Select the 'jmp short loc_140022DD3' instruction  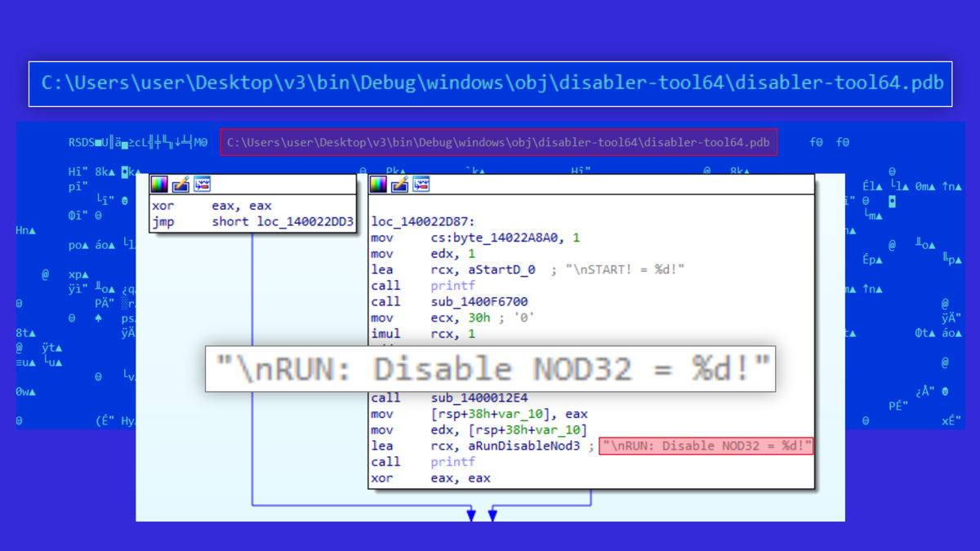coord(252,222)
